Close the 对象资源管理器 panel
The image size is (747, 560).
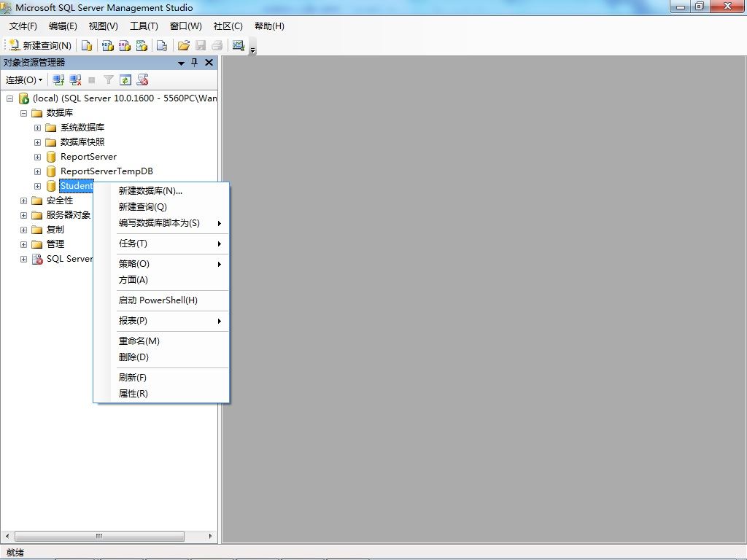[x=209, y=63]
